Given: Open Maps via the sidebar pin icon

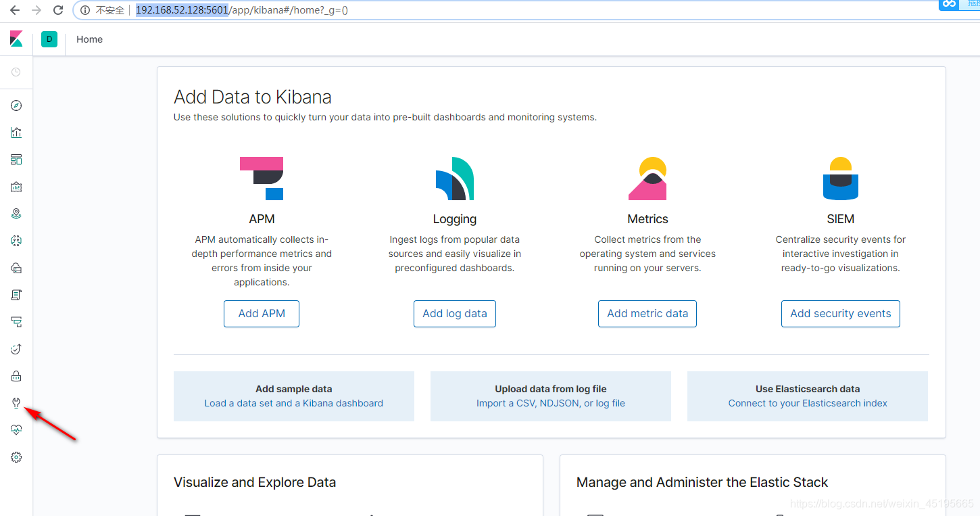Looking at the screenshot, I should click(x=16, y=214).
